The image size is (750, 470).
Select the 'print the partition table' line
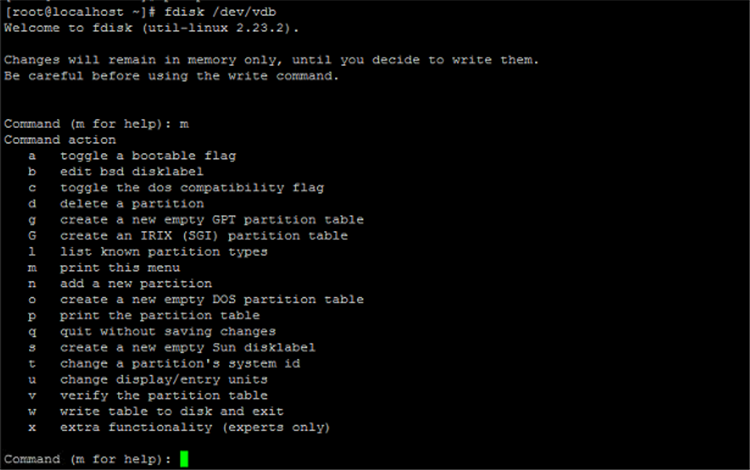point(159,316)
